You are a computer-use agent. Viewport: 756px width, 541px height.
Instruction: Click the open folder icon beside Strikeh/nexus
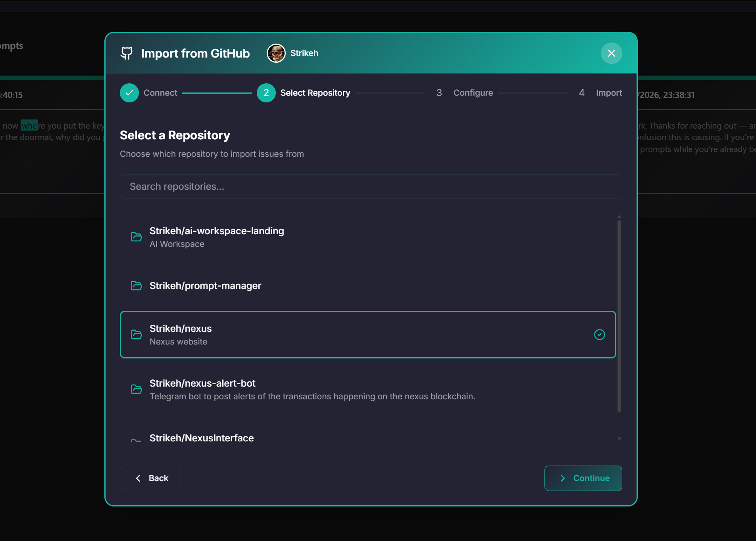[x=136, y=335]
